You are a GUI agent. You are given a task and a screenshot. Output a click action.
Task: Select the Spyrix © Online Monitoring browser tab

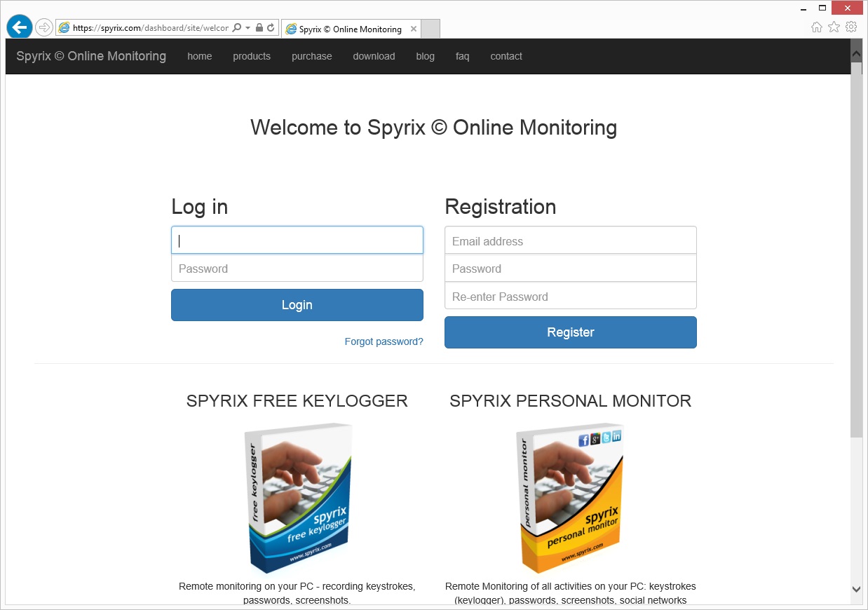(350, 29)
